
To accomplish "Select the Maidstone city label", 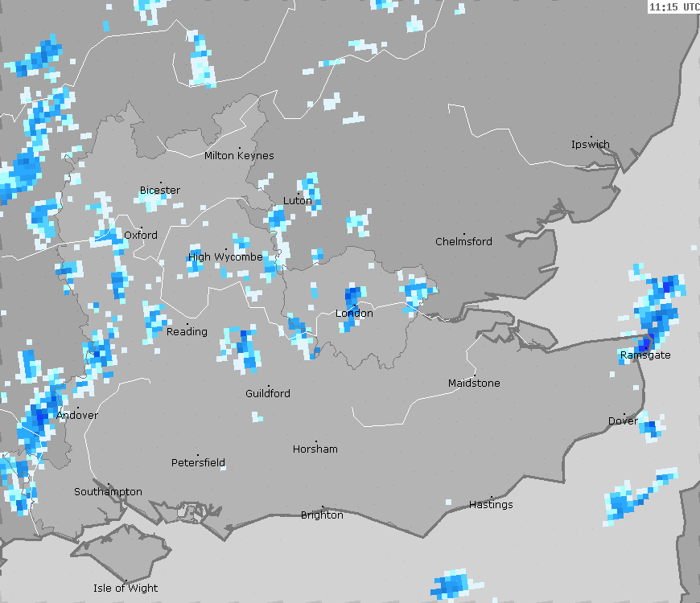I will tap(474, 384).
